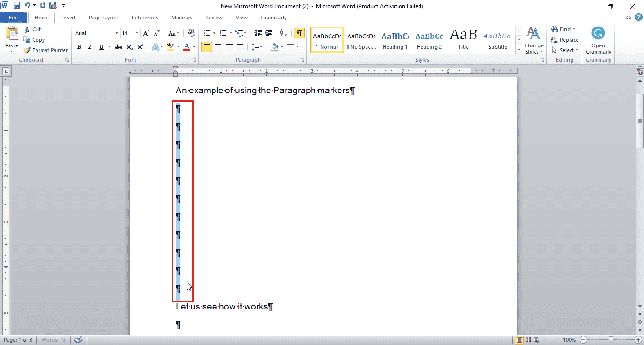Switch to the References tab

point(145,18)
